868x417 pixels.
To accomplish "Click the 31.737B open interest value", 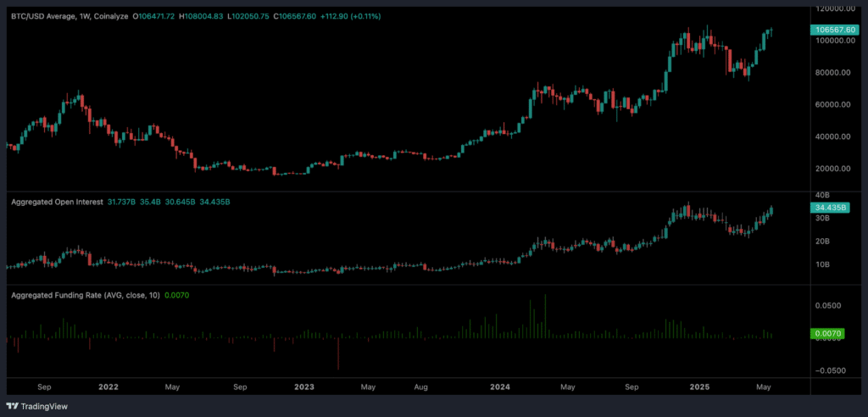I will (120, 202).
